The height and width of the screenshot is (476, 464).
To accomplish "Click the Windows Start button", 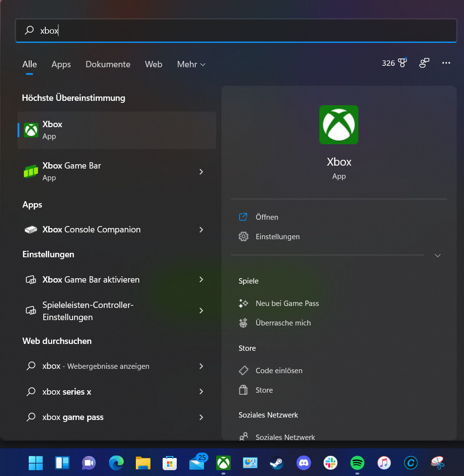I will pyautogui.click(x=36, y=463).
